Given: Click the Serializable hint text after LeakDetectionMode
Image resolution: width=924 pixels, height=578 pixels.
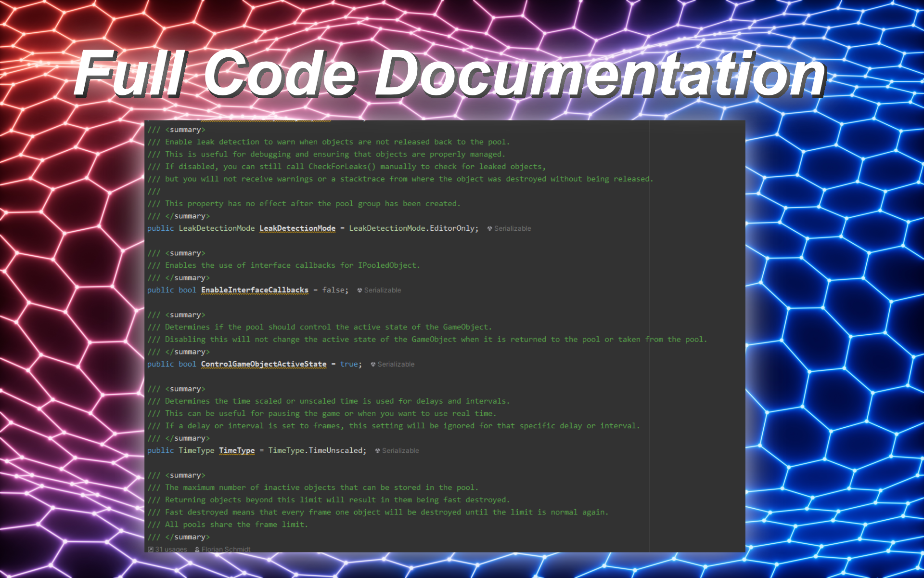Looking at the screenshot, I should coord(513,229).
